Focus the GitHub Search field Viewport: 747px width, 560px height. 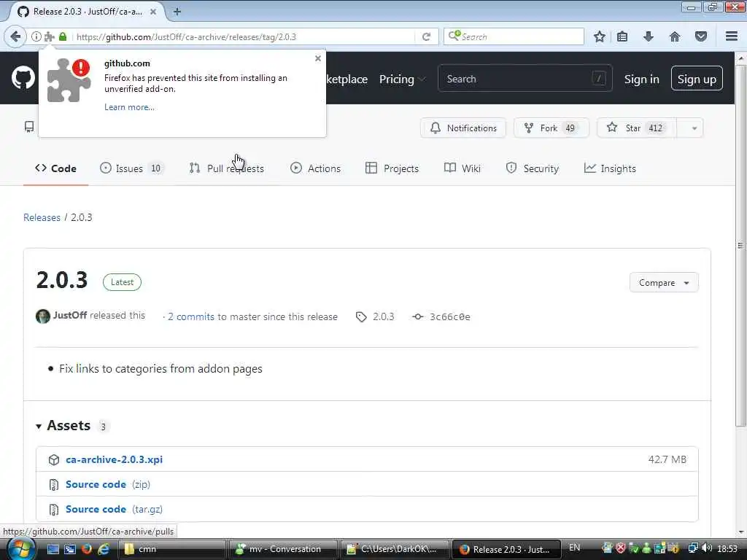(525, 79)
